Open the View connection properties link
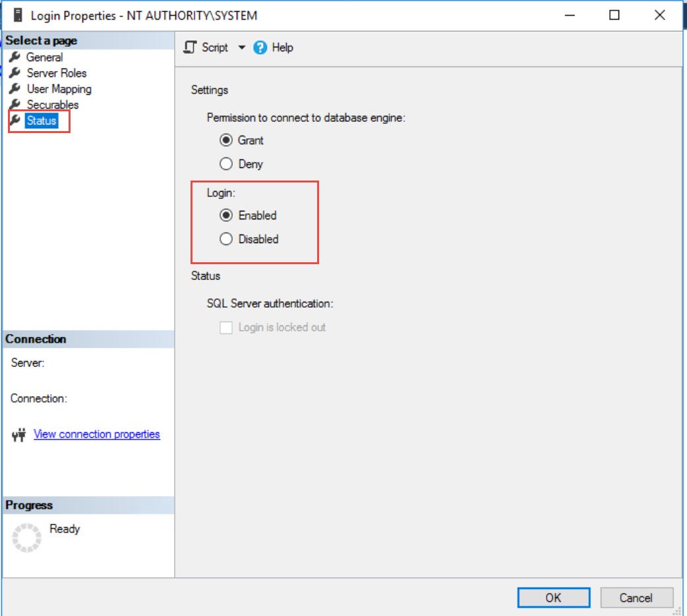The height and width of the screenshot is (616, 687). (97, 434)
